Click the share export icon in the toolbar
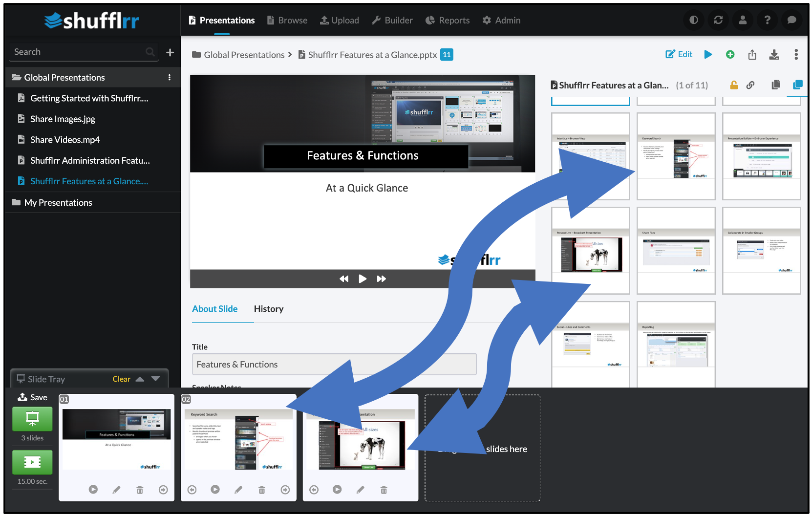This screenshot has height=517, width=812. (x=752, y=54)
